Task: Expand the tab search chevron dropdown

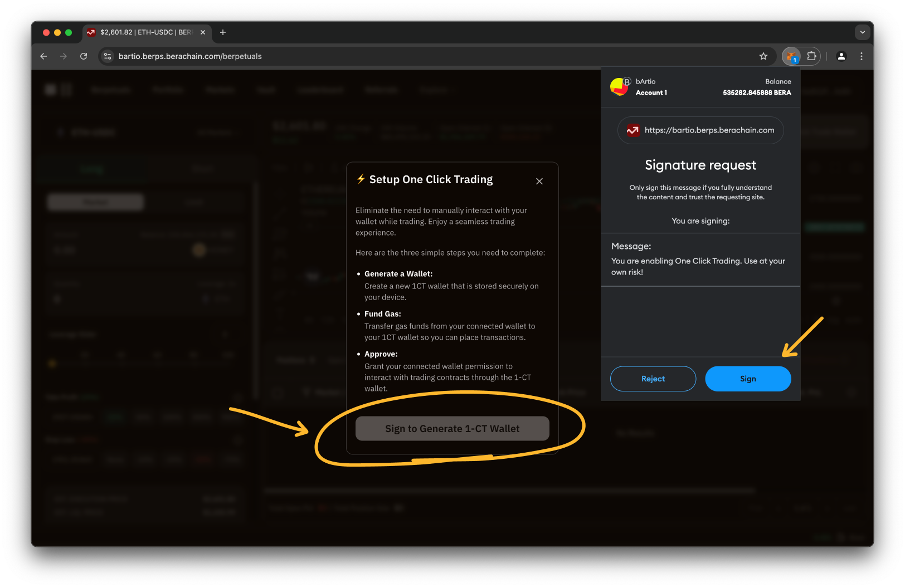Action: click(x=863, y=32)
